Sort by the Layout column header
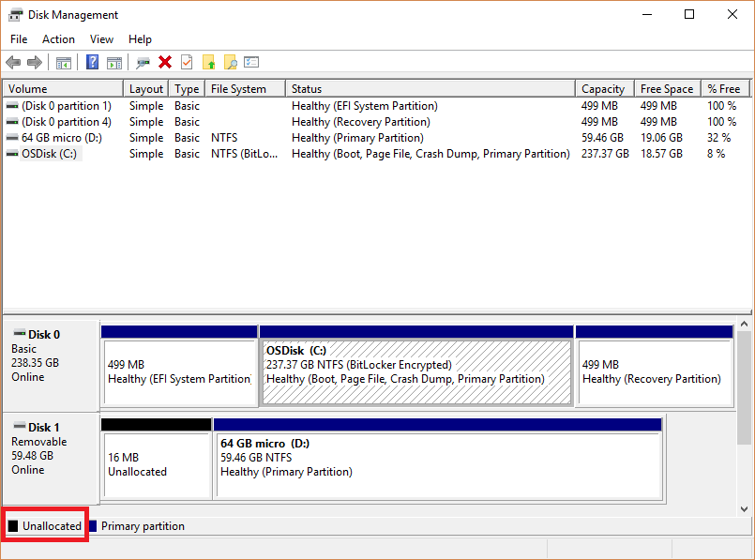 pos(146,89)
